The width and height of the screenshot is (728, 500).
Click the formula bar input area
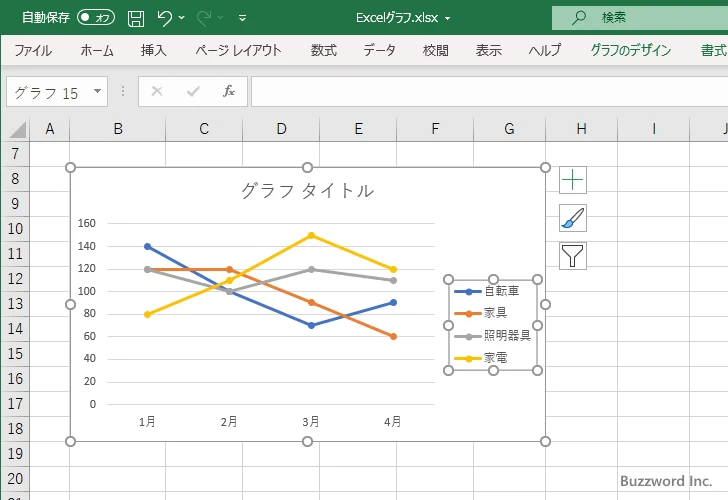point(489,92)
